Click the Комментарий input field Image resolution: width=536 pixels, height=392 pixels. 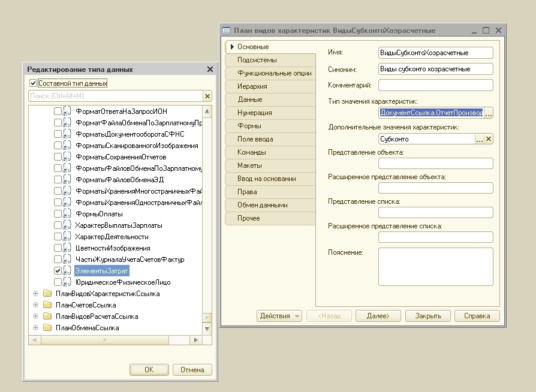(436, 85)
